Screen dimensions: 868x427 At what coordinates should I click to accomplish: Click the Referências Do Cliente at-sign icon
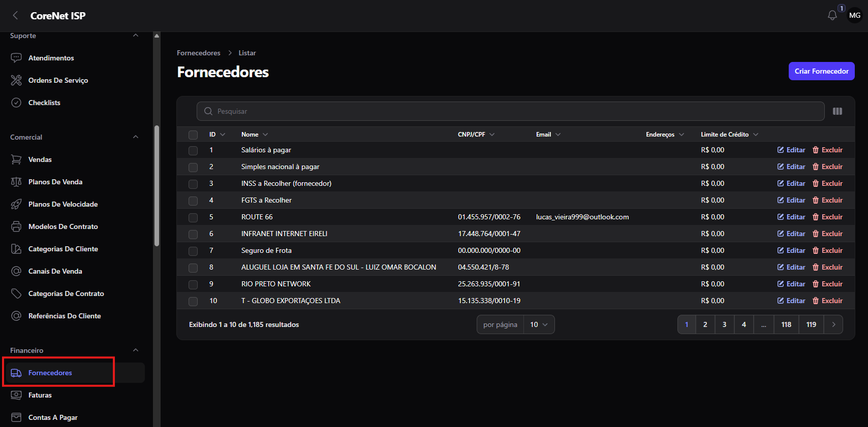(16, 316)
